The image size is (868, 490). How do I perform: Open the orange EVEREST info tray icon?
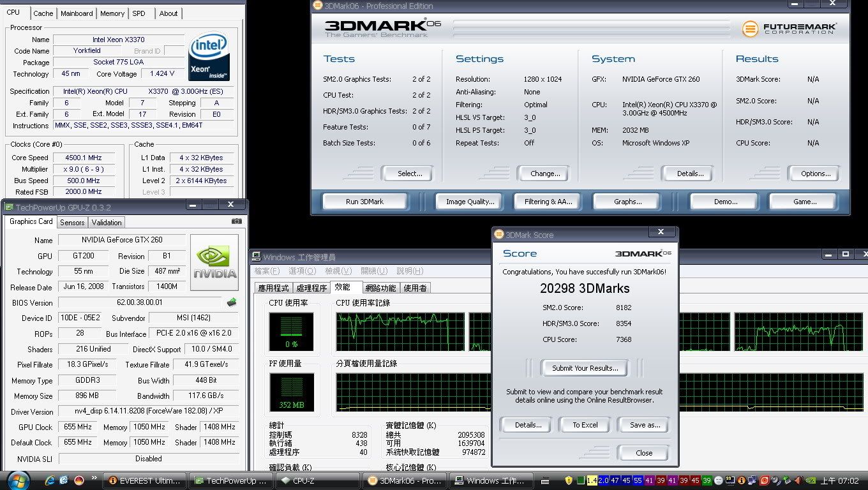[x=742, y=480]
